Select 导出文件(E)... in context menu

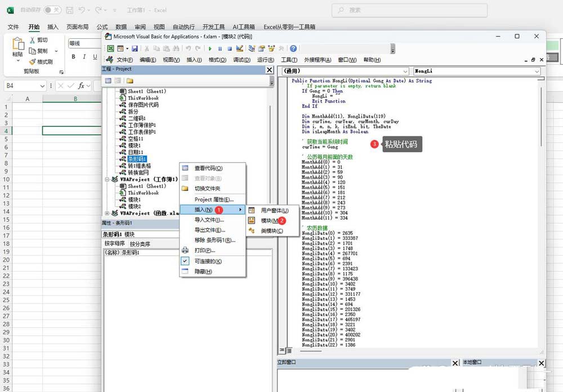213,230
